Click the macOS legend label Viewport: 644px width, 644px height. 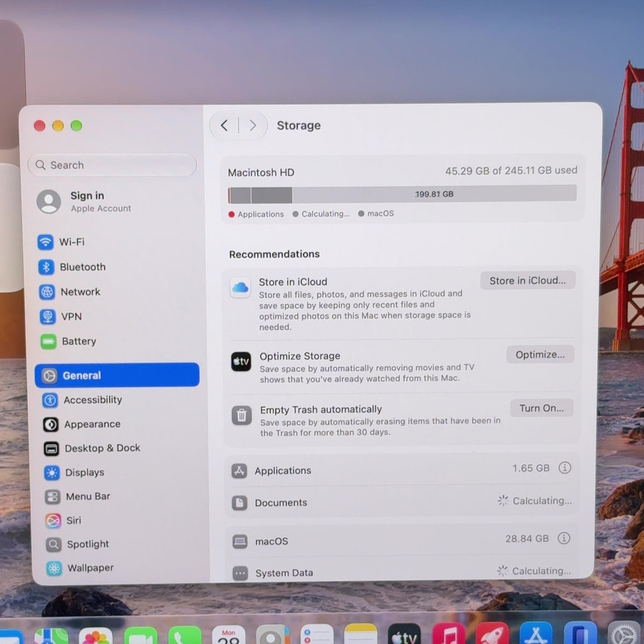pyautogui.click(x=380, y=214)
